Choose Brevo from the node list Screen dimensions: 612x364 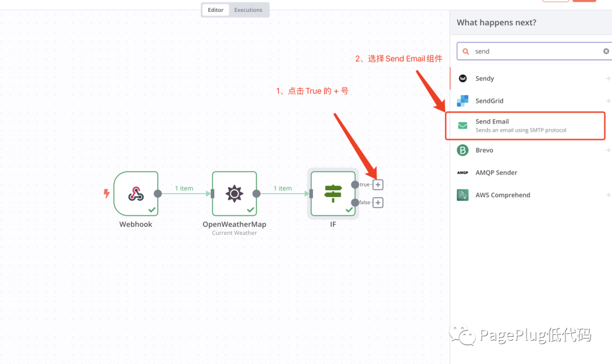tap(531, 150)
